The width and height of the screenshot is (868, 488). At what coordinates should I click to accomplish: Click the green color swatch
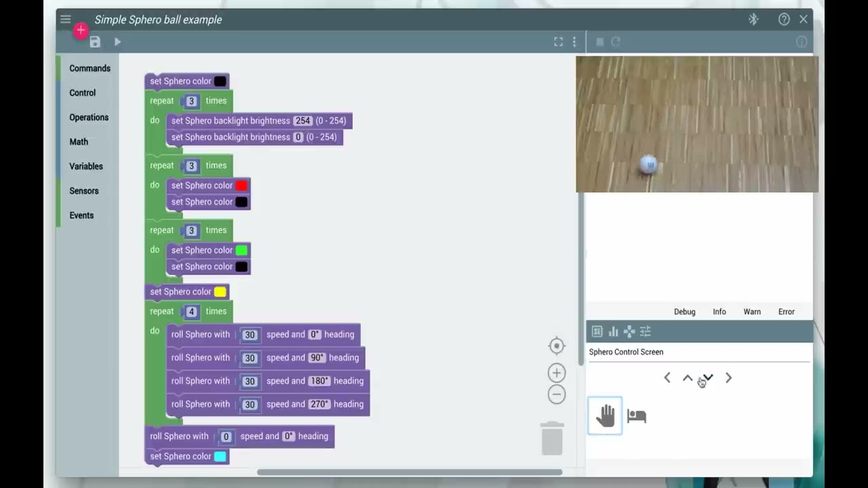[x=241, y=250]
